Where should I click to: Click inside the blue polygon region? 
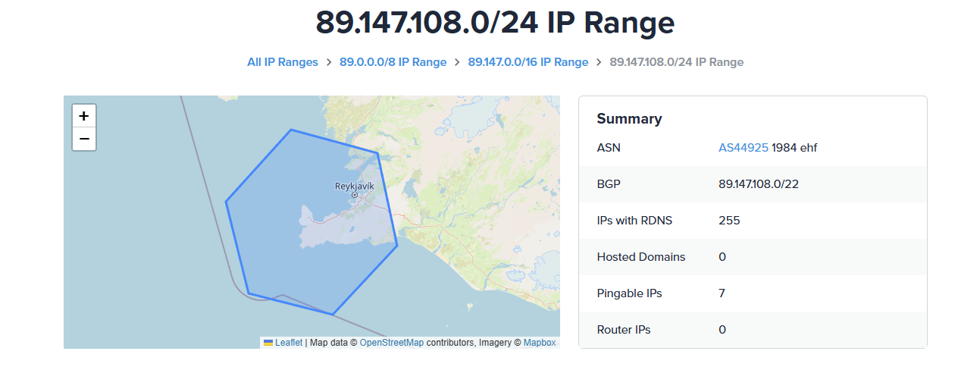(303, 258)
